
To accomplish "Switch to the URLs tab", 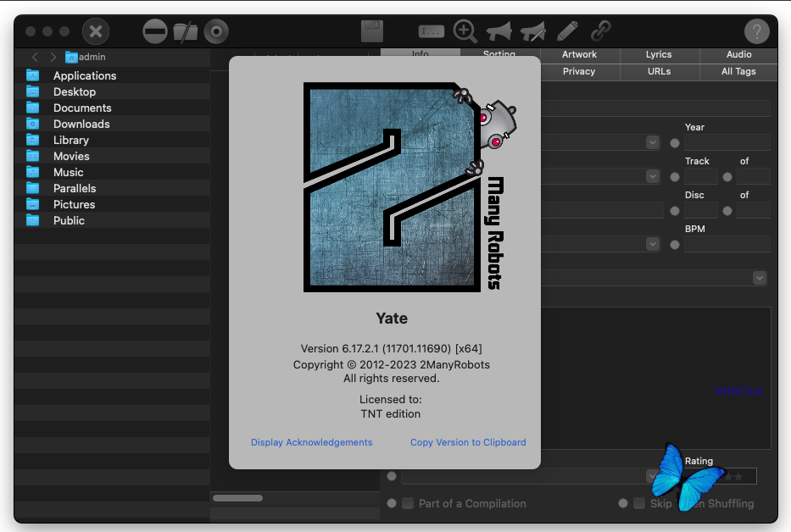I will click(660, 72).
